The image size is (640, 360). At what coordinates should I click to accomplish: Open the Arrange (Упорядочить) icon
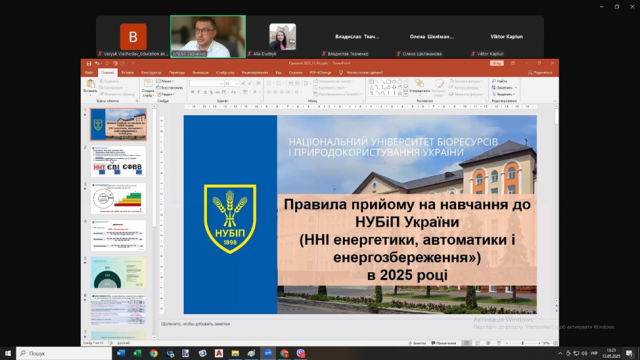[x=419, y=84]
